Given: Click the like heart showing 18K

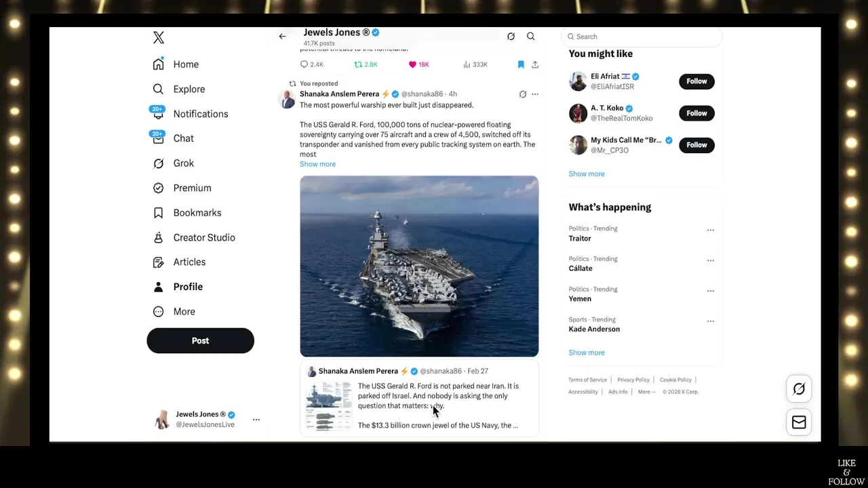Looking at the screenshot, I should [412, 64].
